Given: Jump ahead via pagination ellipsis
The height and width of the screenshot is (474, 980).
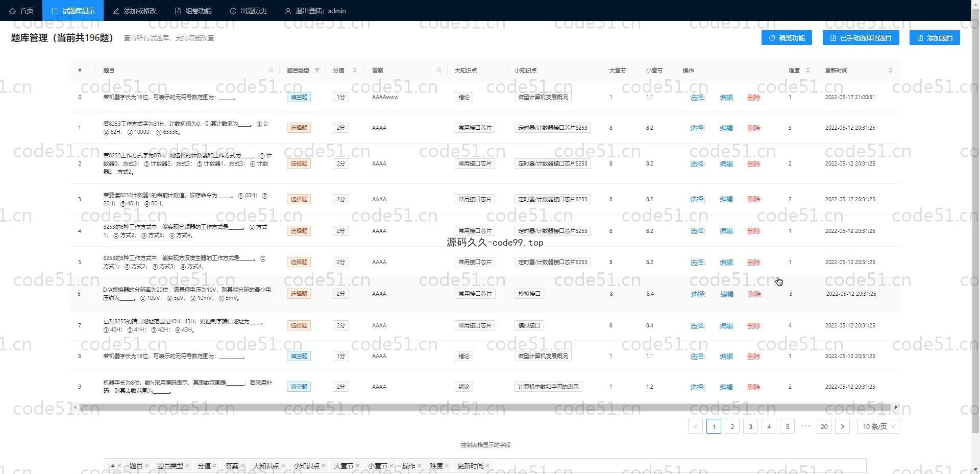Looking at the screenshot, I should coord(805,426).
